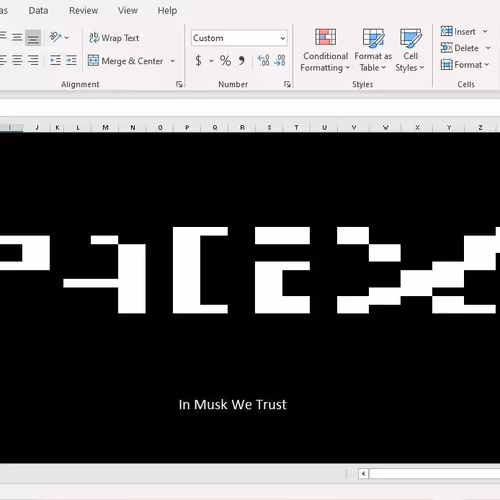Open Format as Table gallery
This screenshot has height=500, width=500.
(373, 50)
